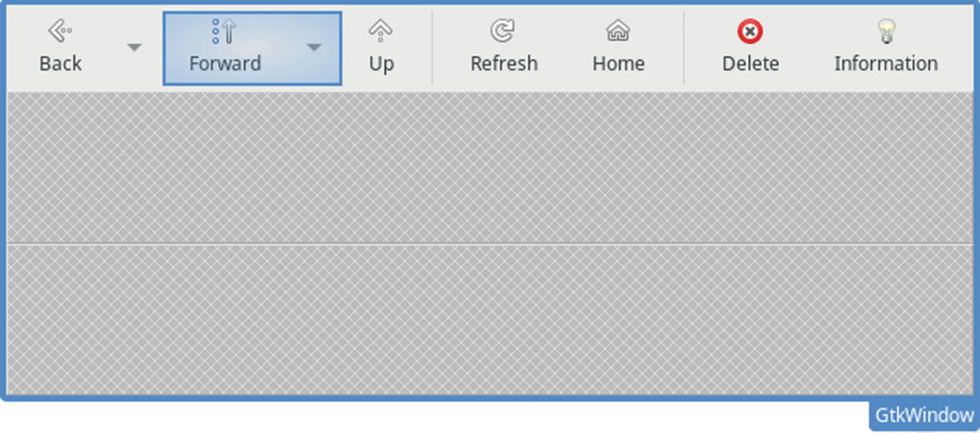
Task: Click the horizontal divider between panes
Action: [490, 244]
